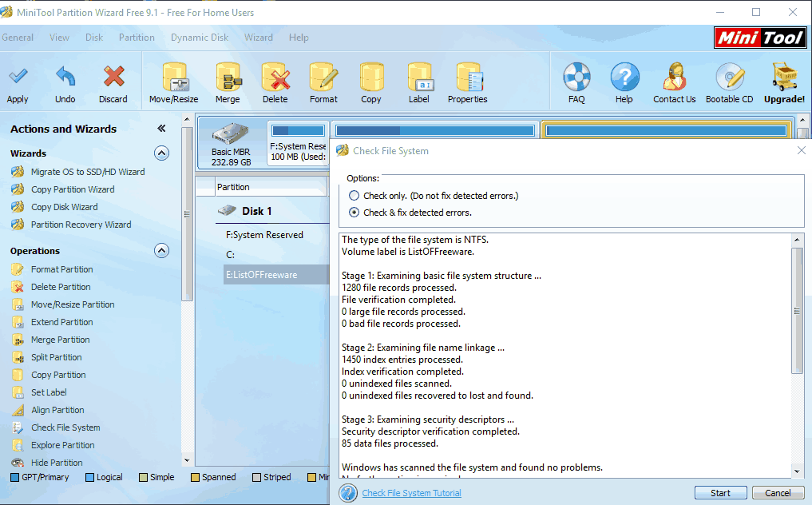
Task: Click the Merge partition toolbar icon
Action: click(x=228, y=77)
